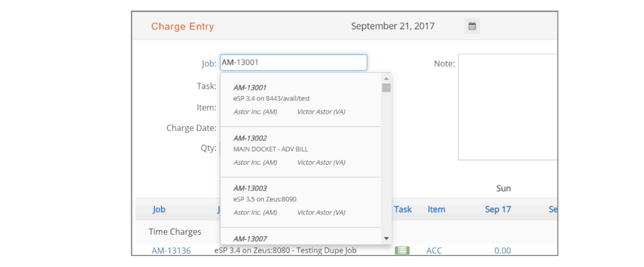Select AM-13001 from the job suggestions
The width and height of the screenshot is (644, 267).
pyautogui.click(x=301, y=100)
